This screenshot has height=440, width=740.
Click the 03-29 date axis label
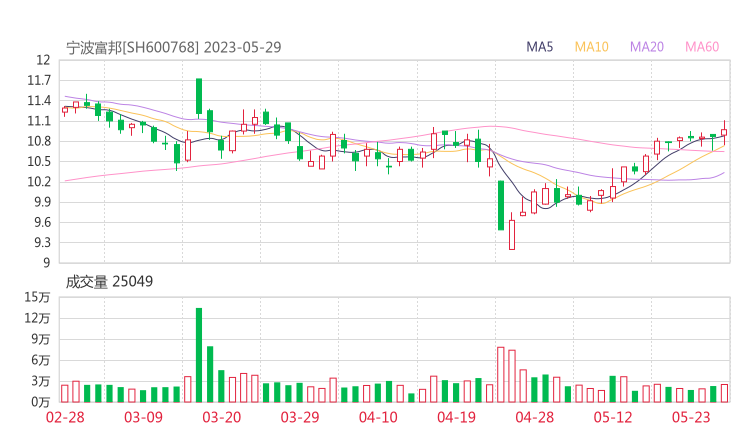coord(300,417)
